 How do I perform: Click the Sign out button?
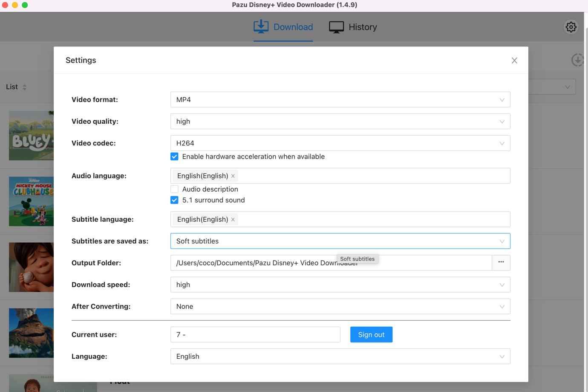[371, 334]
